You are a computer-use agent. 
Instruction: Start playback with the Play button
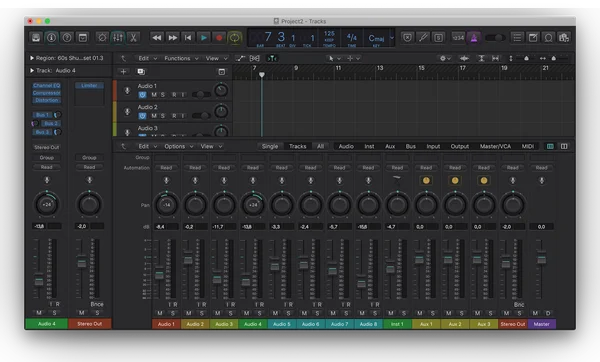[x=204, y=38]
